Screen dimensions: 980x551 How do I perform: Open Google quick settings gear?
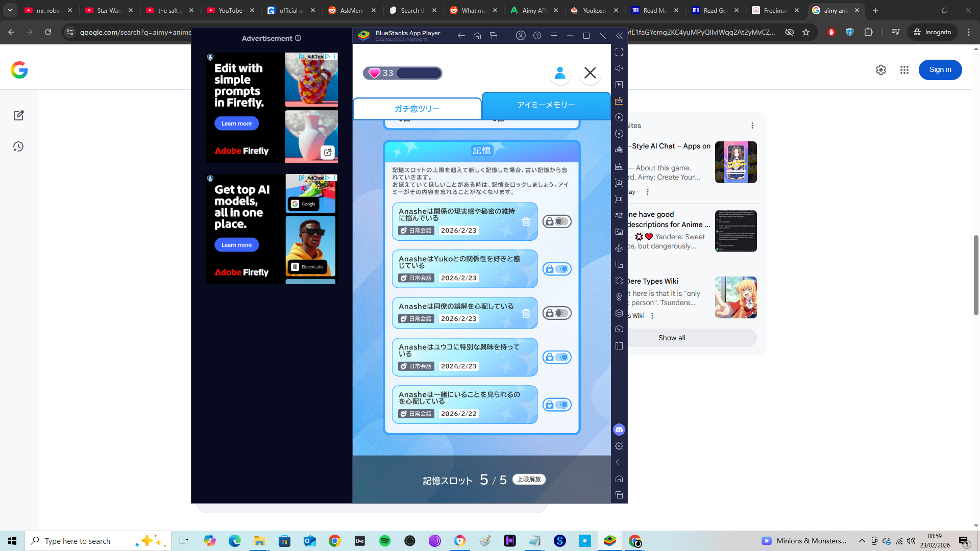881,70
